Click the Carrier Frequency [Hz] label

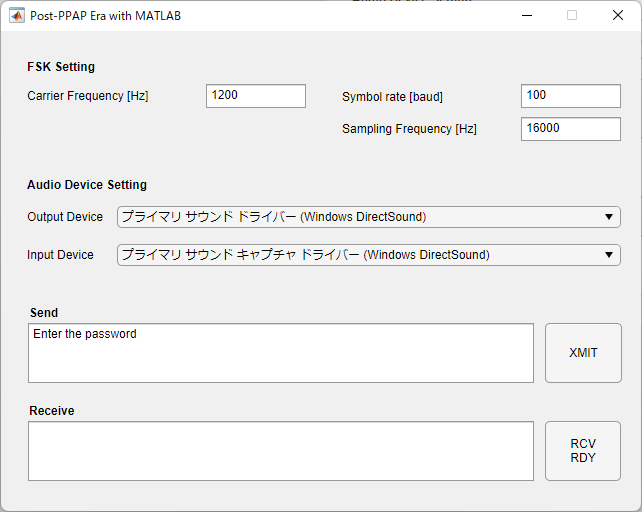[x=88, y=96]
